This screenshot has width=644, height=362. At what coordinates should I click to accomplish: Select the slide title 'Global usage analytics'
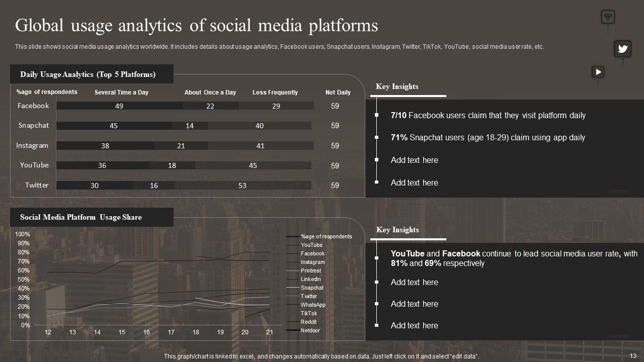[x=196, y=25]
